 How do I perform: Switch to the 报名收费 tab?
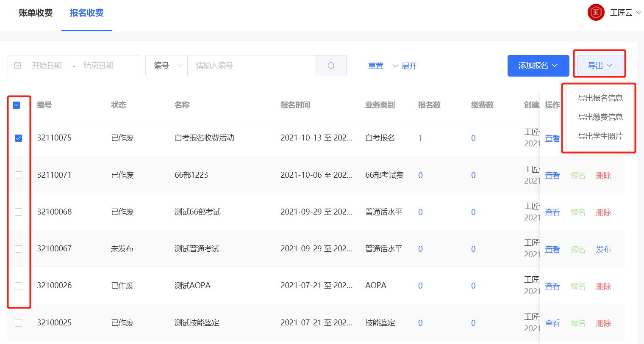pyautogui.click(x=86, y=13)
